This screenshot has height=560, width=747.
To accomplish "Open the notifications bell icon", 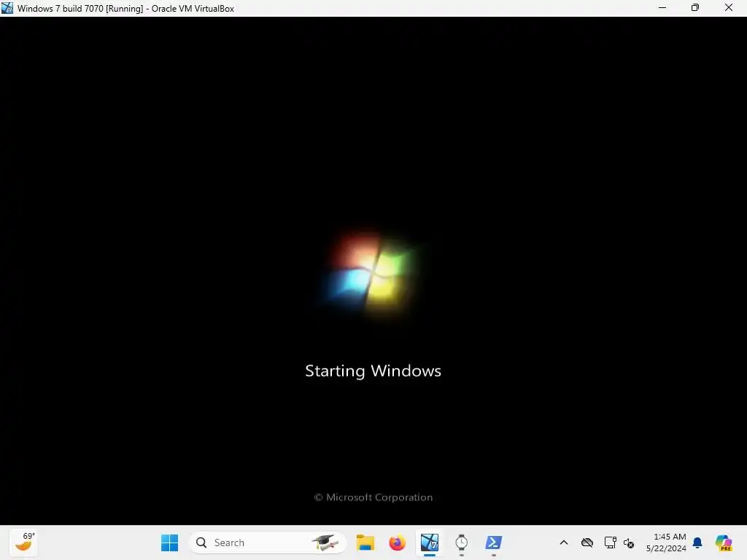I will tap(697, 542).
